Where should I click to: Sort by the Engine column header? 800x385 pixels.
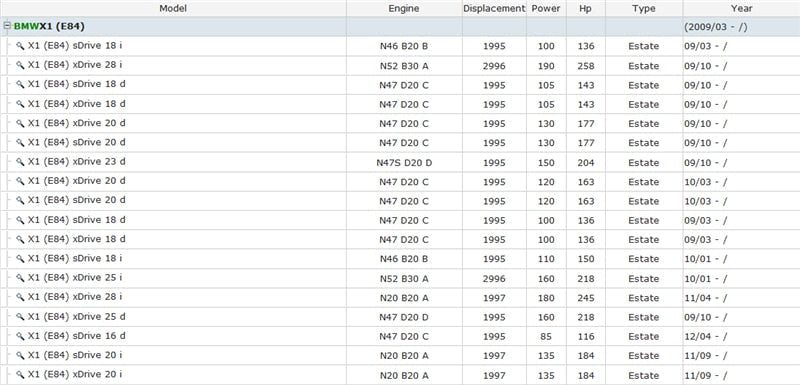(x=404, y=8)
